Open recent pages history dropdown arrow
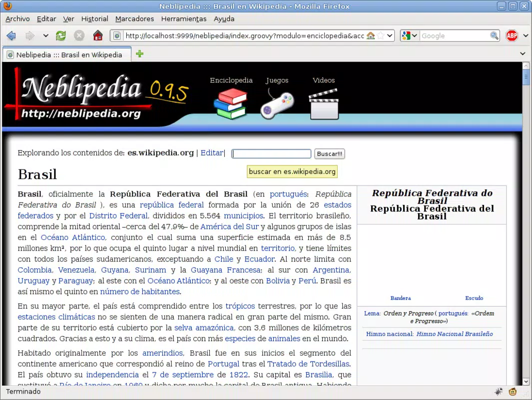 tap(45, 35)
